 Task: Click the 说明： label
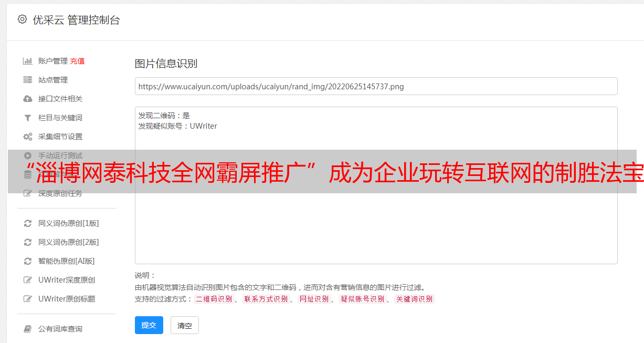tap(145, 275)
